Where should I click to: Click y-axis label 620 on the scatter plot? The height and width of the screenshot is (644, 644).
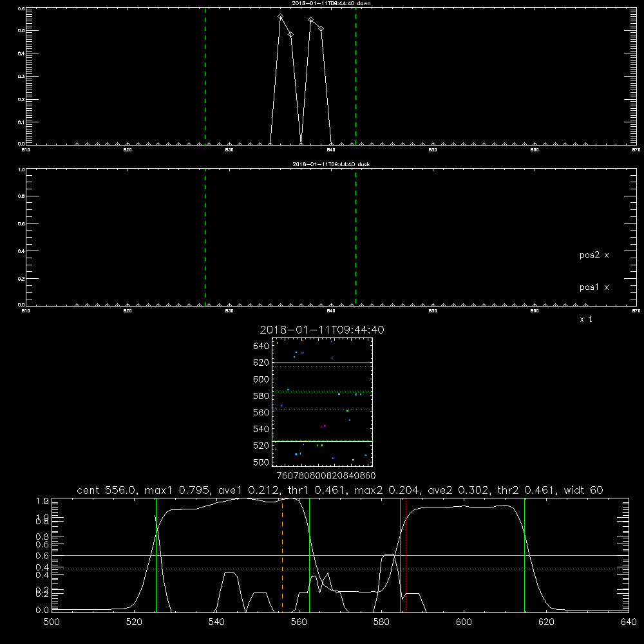pos(261,363)
